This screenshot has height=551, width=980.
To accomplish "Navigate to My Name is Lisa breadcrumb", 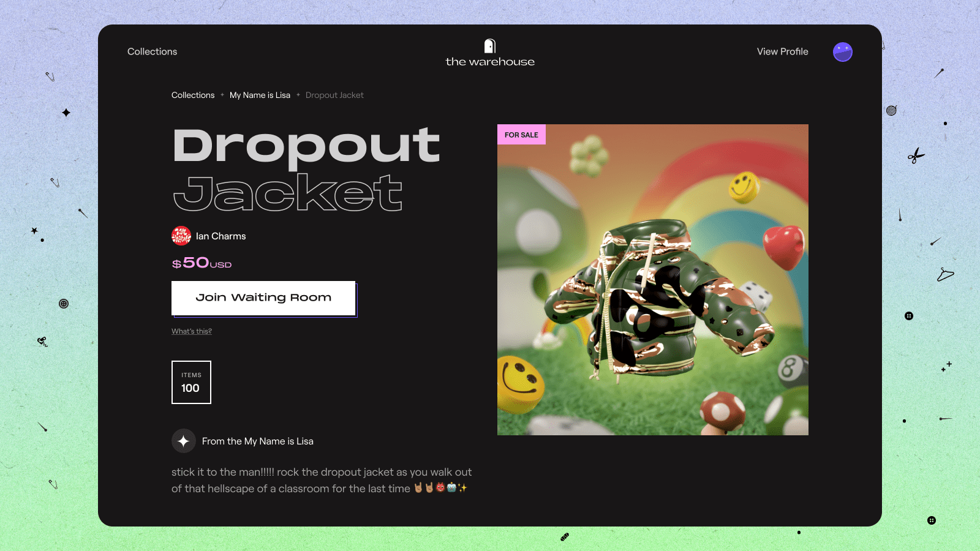I will tap(260, 95).
